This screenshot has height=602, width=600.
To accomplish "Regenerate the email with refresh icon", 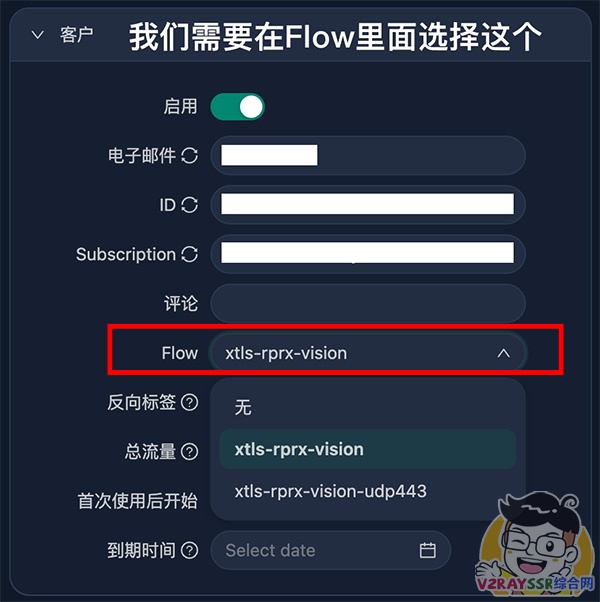I will click(x=190, y=155).
